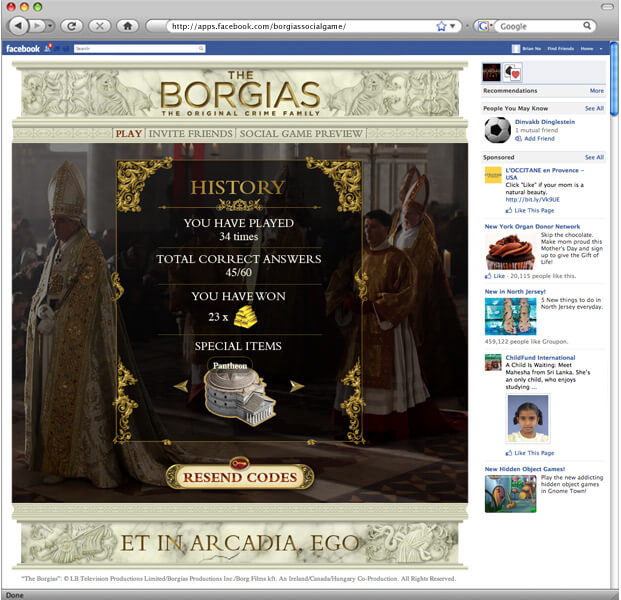Screen dimensions: 621x600
Task: Click the RESEND CODES button
Action: pyautogui.click(x=240, y=476)
